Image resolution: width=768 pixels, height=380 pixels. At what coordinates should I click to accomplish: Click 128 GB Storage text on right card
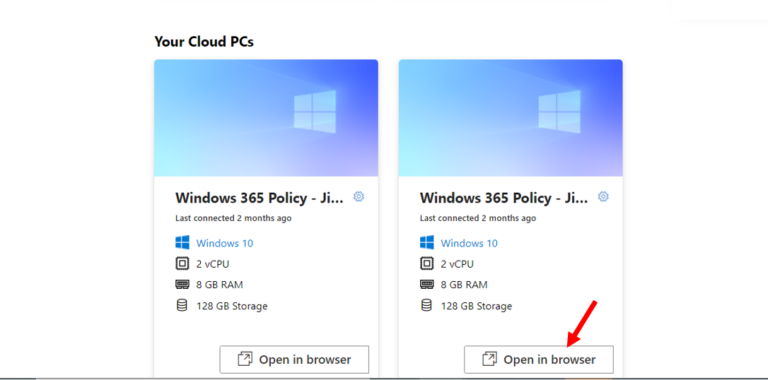click(x=476, y=307)
